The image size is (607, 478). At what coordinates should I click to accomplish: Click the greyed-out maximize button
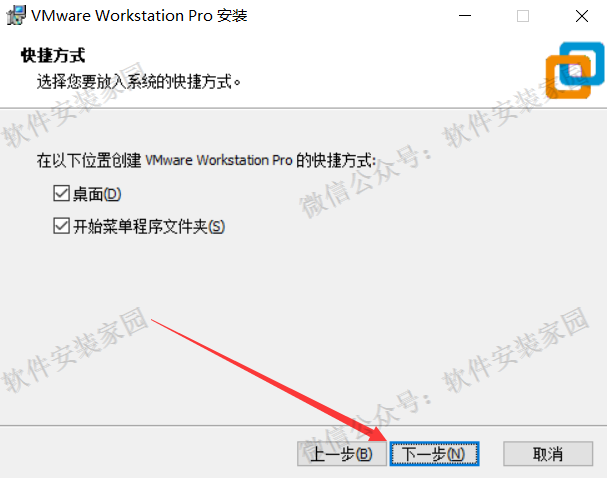(523, 16)
